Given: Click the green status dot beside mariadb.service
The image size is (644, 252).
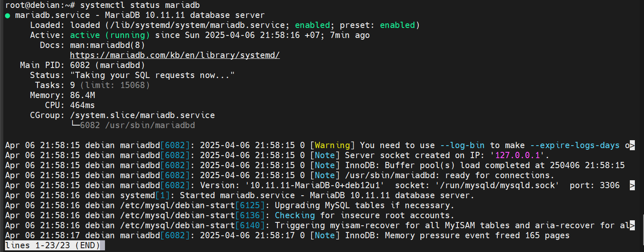Looking at the screenshot, I should click(x=7, y=15).
